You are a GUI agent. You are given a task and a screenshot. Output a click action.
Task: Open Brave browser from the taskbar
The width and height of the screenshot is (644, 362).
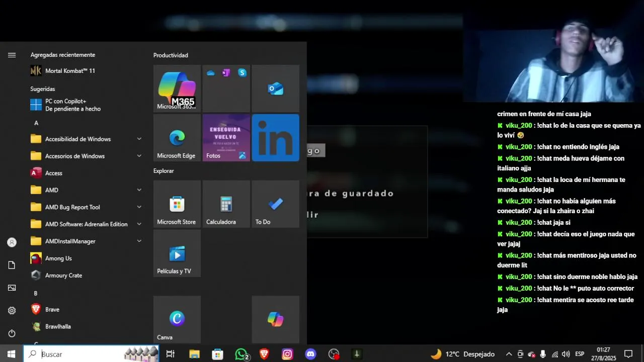point(264,354)
